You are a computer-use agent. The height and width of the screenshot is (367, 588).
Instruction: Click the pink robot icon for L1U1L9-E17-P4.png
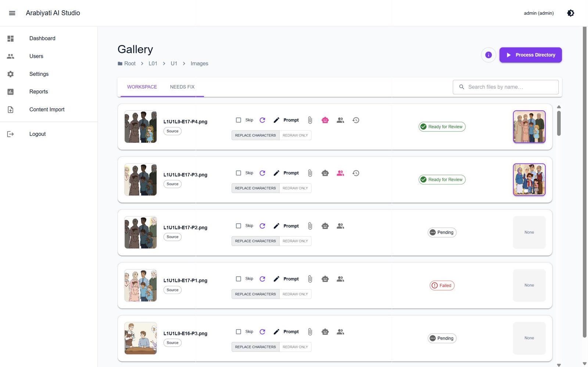[x=325, y=120]
